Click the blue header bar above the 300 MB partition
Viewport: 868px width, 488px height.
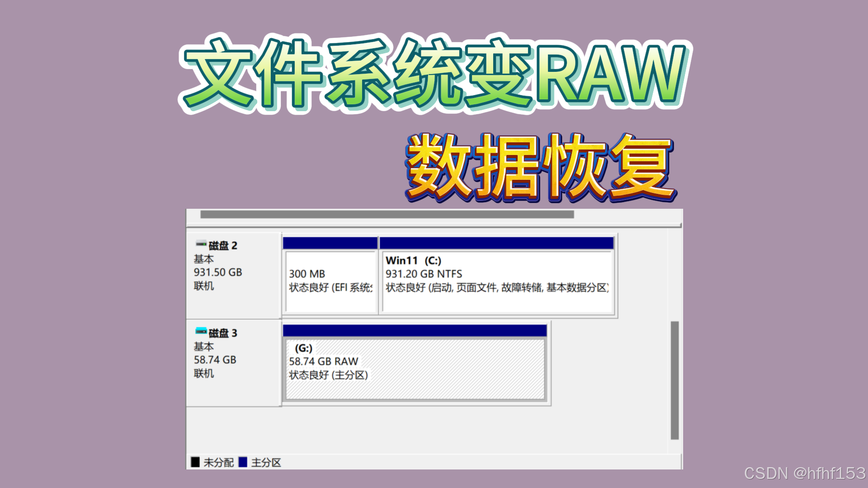point(330,243)
